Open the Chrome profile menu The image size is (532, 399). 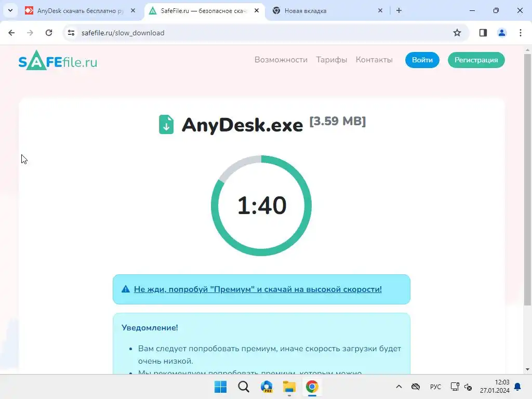click(x=502, y=33)
